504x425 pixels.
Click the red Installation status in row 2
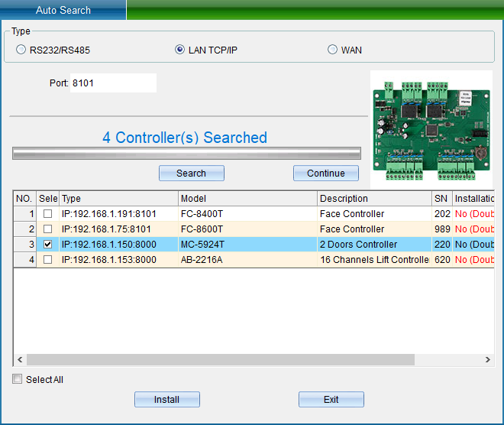point(473,229)
